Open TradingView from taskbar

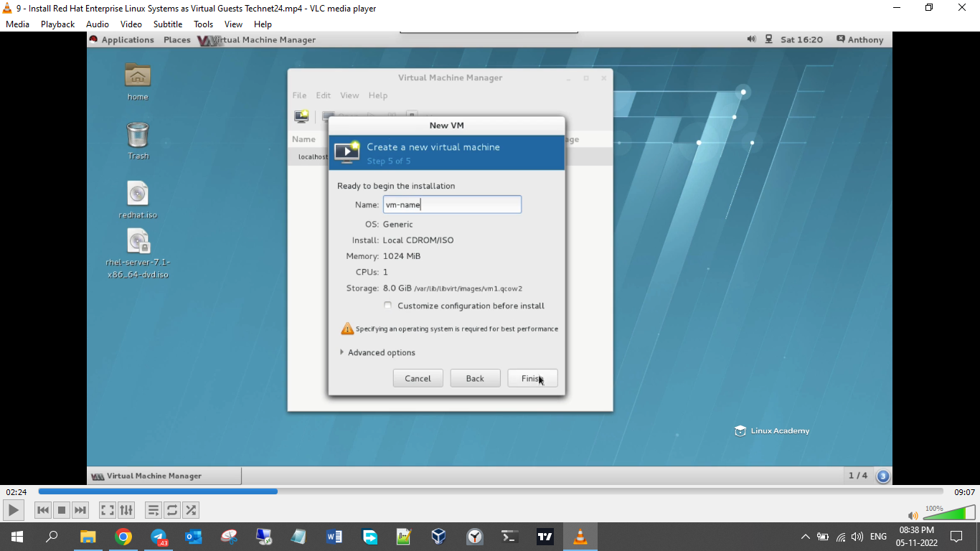[545, 537]
